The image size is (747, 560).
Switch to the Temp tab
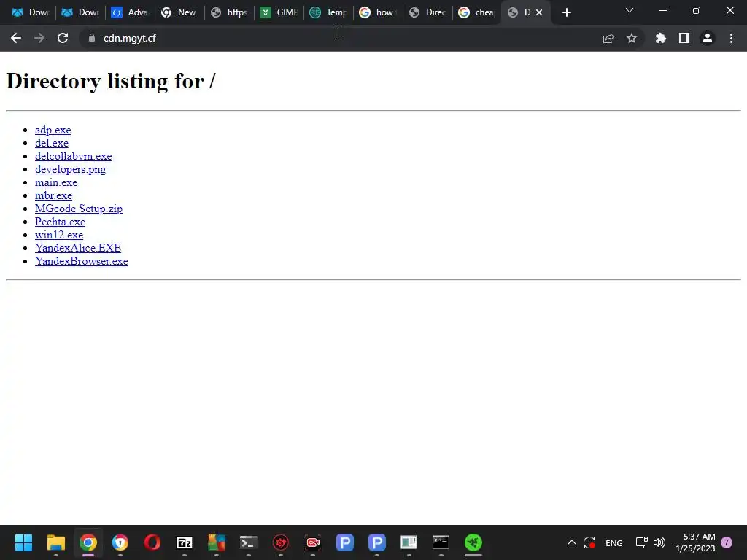tap(328, 12)
